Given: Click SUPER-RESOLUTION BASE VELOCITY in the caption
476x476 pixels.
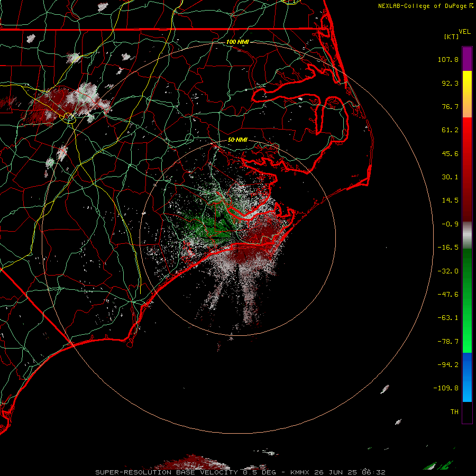Looking at the screenshot, I should [167, 472].
